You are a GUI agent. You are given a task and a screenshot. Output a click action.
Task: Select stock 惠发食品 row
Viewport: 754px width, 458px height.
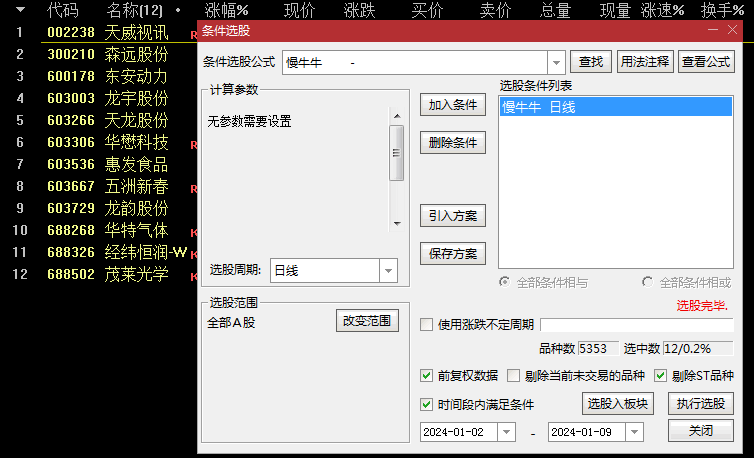[x=137, y=165]
